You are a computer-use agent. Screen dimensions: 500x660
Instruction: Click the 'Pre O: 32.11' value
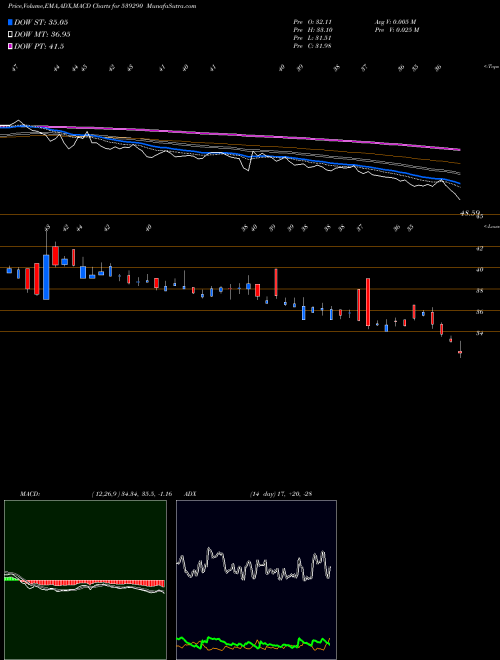[x=312, y=22]
